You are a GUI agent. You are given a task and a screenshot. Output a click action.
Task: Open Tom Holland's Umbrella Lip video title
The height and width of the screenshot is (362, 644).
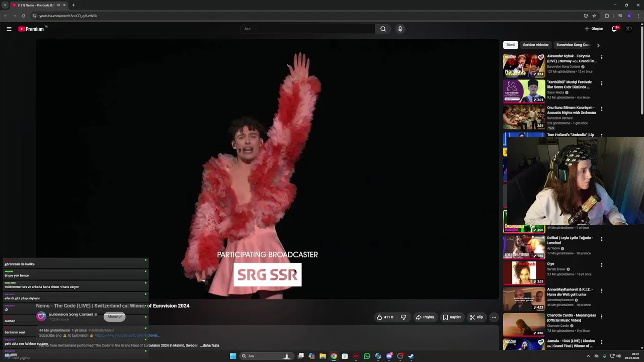click(x=571, y=135)
